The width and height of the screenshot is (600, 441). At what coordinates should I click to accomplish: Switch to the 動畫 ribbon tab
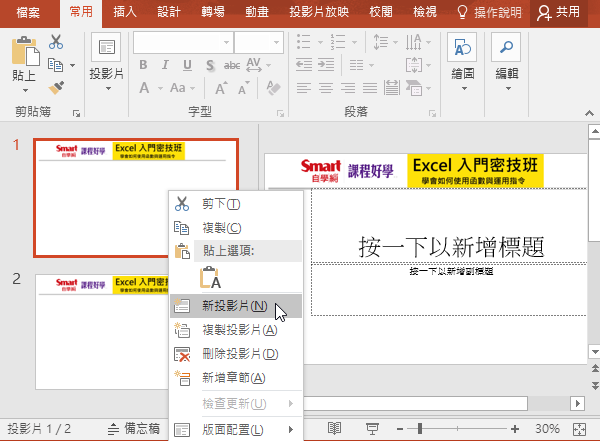[x=257, y=12]
